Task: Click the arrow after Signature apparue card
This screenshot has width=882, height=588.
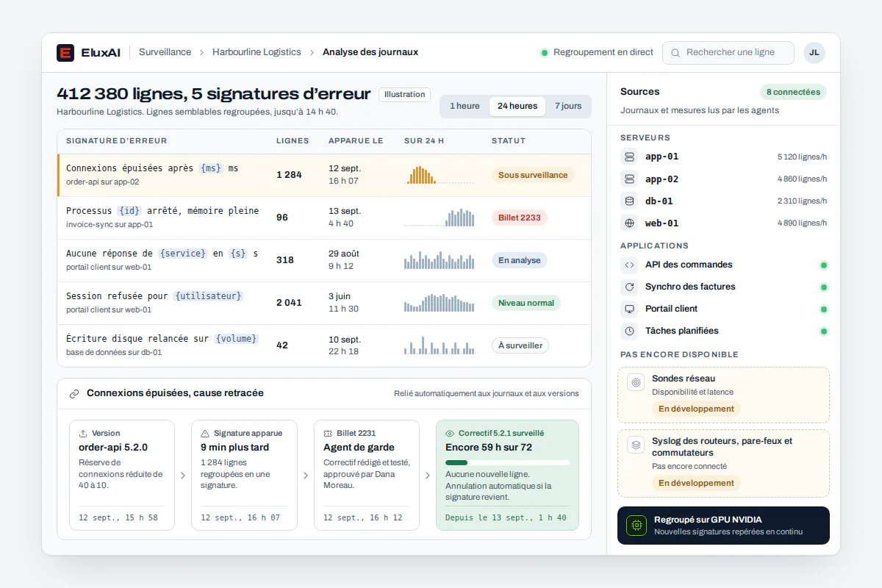Action: click(x=305, y=476)
